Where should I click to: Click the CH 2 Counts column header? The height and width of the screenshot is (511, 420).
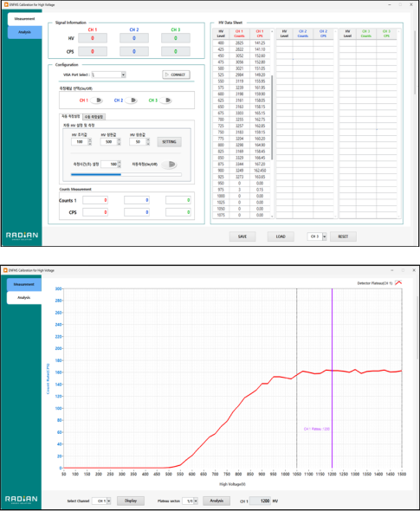click(303, 34)
